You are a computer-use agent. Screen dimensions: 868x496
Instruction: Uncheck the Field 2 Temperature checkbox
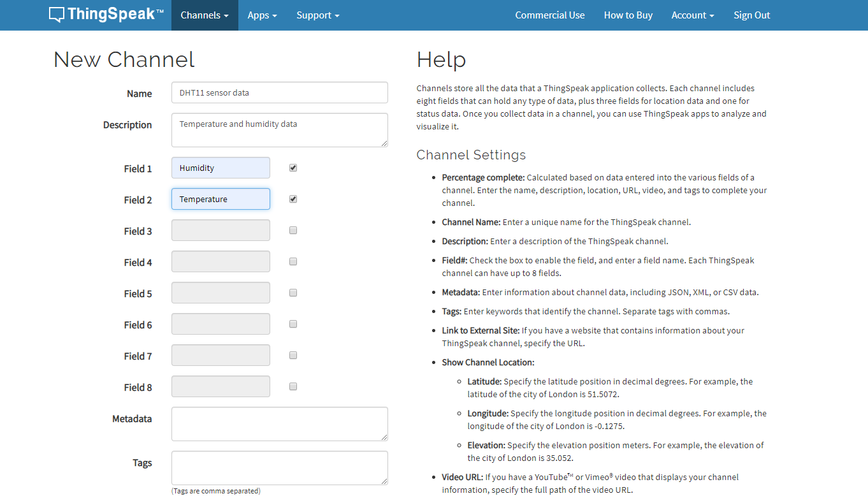click(293, 199)
